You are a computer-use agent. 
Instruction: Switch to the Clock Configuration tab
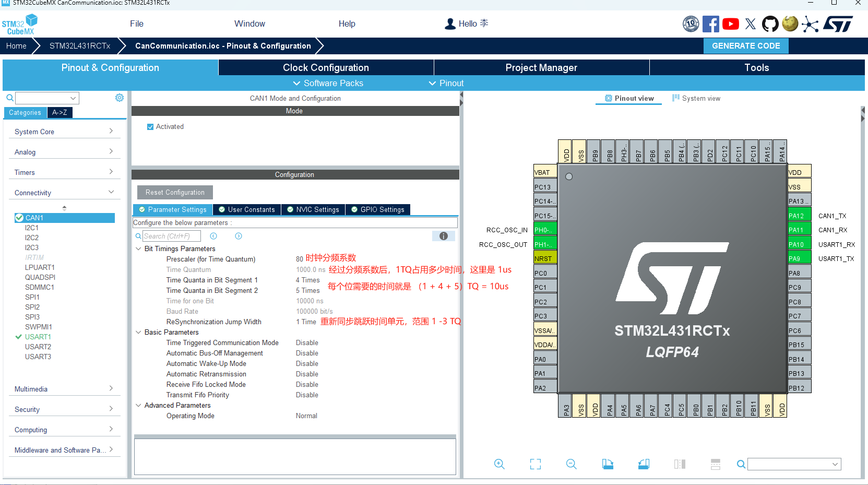click(x=326, y=67)
